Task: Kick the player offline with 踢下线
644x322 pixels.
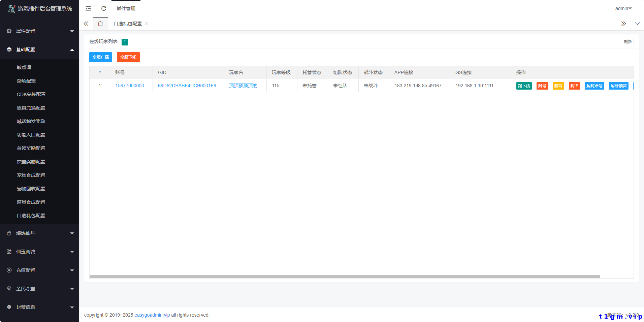Action: coord(524,86)
